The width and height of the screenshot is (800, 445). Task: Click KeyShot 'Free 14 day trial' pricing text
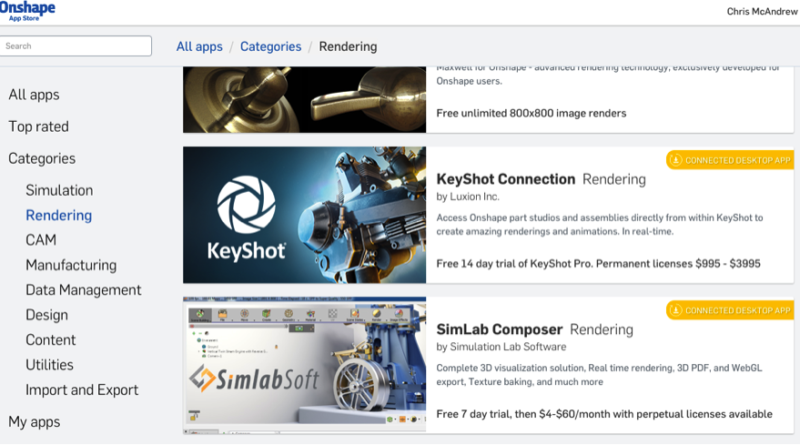pyautogui.click(x=598, y=264)
